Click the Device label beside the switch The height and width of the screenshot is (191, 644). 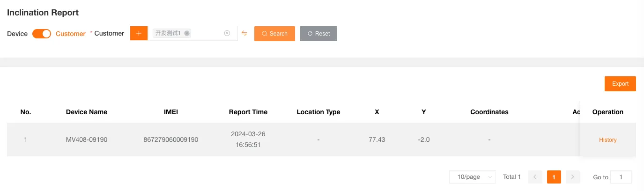(17, 34)
